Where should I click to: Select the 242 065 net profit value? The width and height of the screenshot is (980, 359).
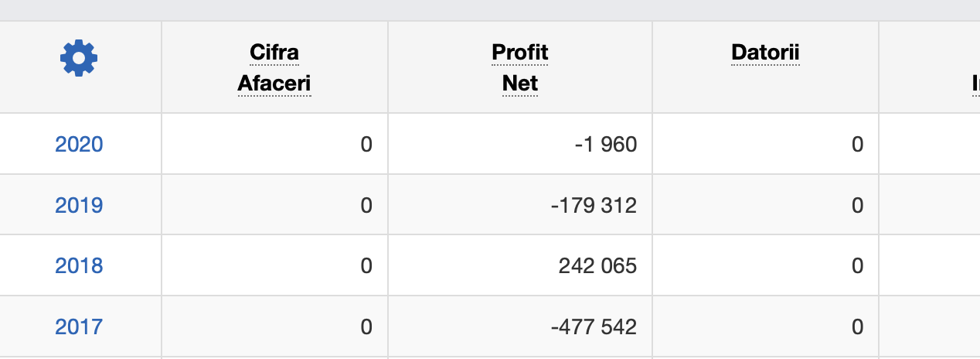[597, 266]
